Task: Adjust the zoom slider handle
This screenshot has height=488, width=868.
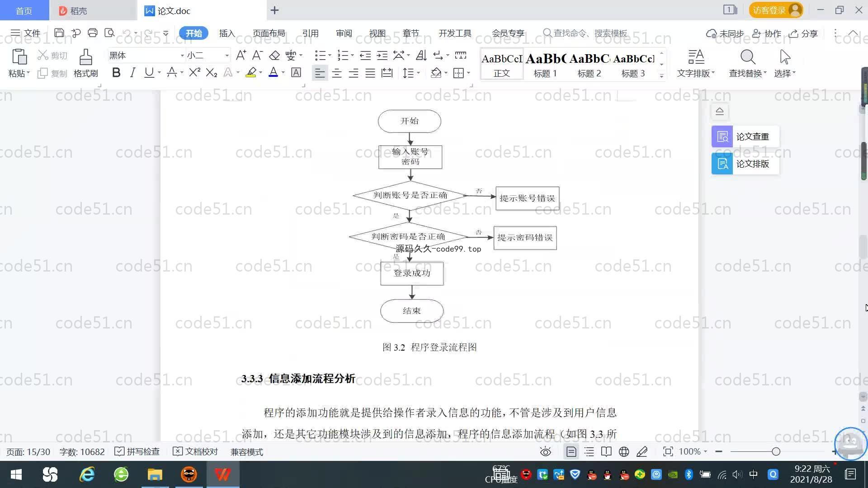Action: 776,451
